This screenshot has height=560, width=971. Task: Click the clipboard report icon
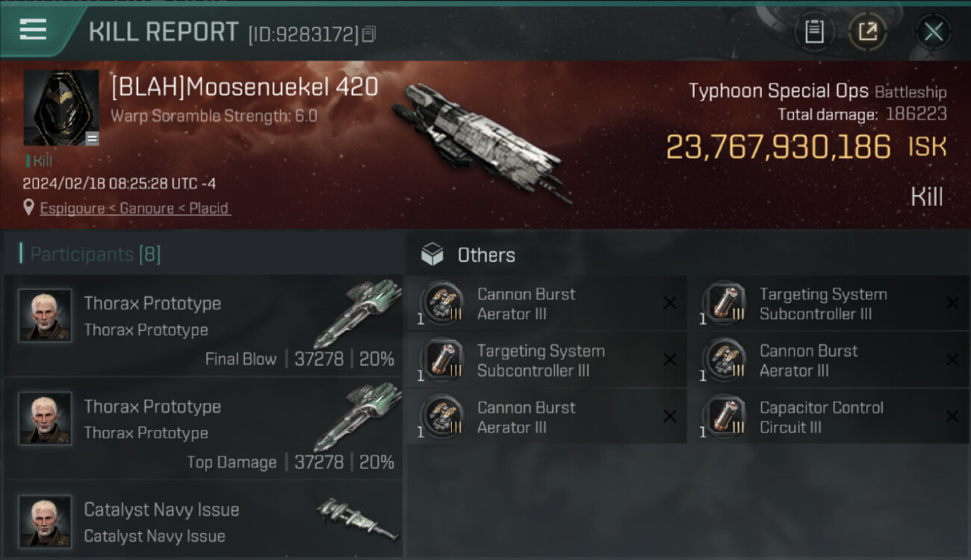(814, 31)
